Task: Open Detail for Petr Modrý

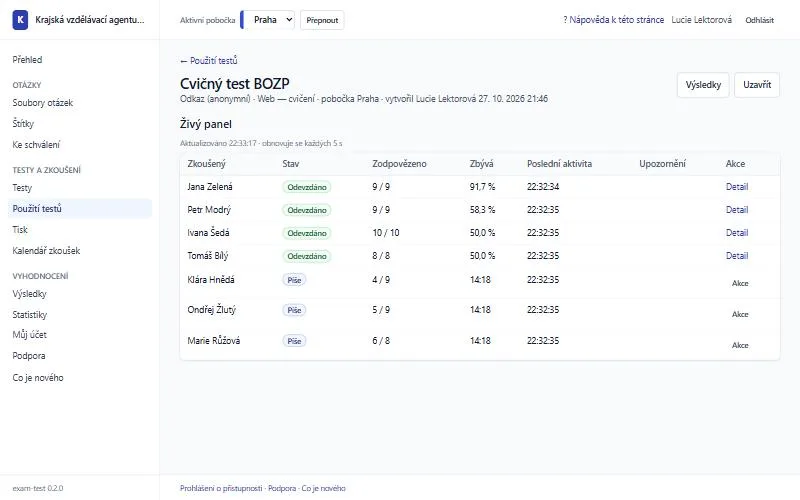Action: (x=737, y=210)
